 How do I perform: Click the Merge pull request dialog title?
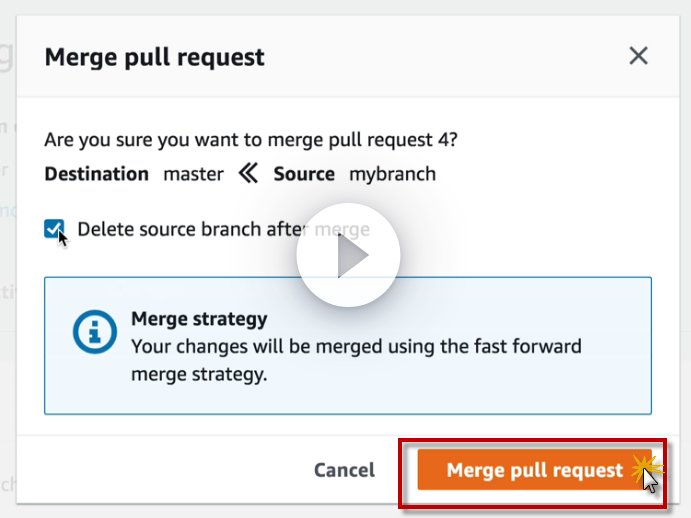pyautogui.click(x=155, y=57)
